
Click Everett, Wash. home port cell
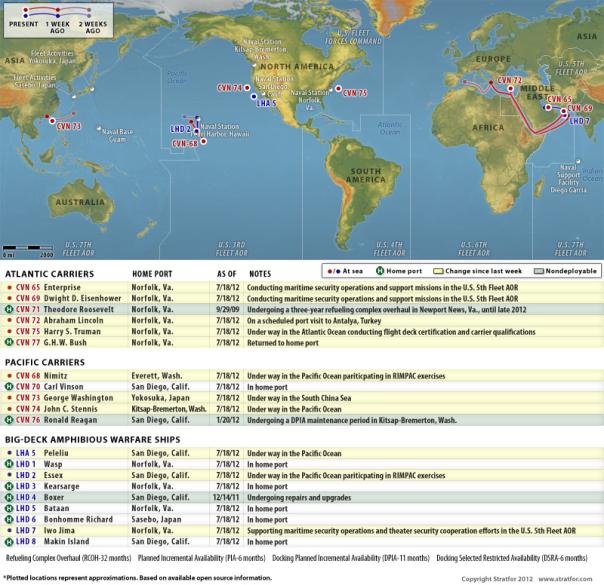(x=157, y=375)
